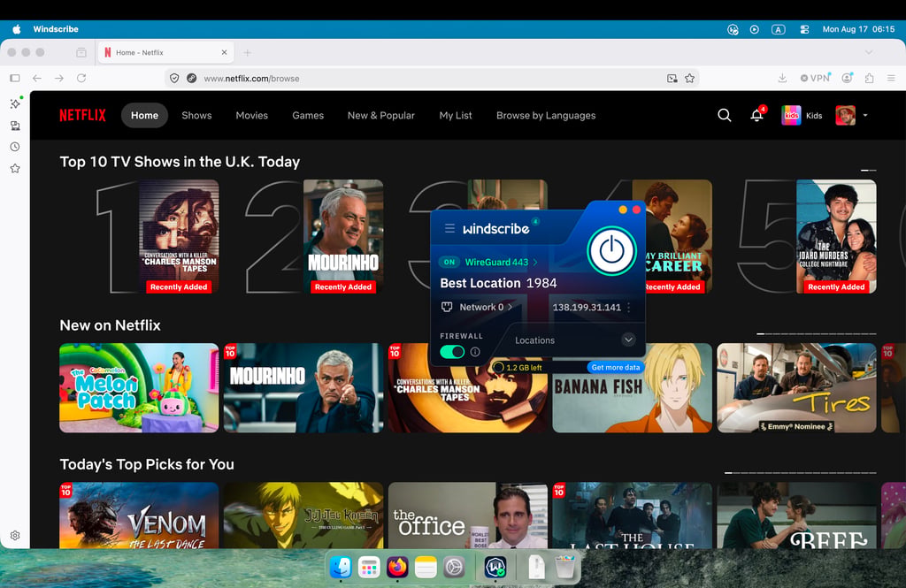
Task: Open Firefox from the Dock
Action: [397, 567]
